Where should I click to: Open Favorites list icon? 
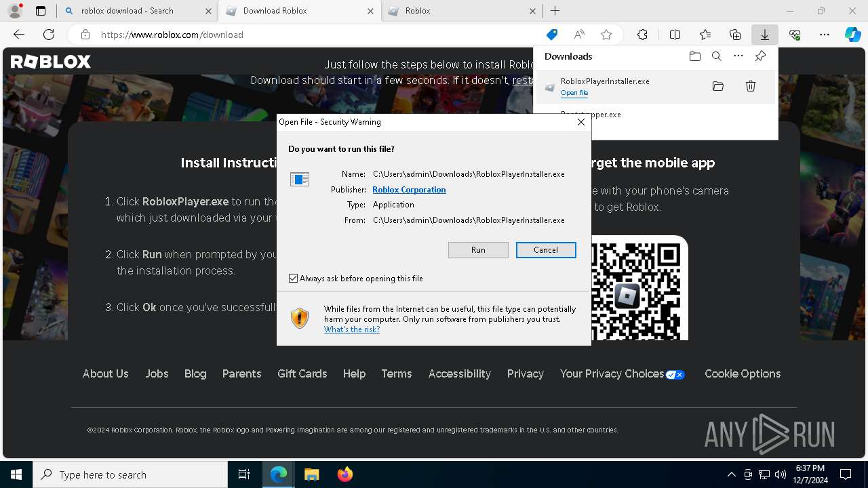click(x=705, y=35)
